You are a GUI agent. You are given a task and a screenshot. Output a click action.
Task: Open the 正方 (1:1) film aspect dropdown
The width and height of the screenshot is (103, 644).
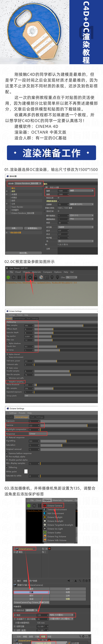82,215
